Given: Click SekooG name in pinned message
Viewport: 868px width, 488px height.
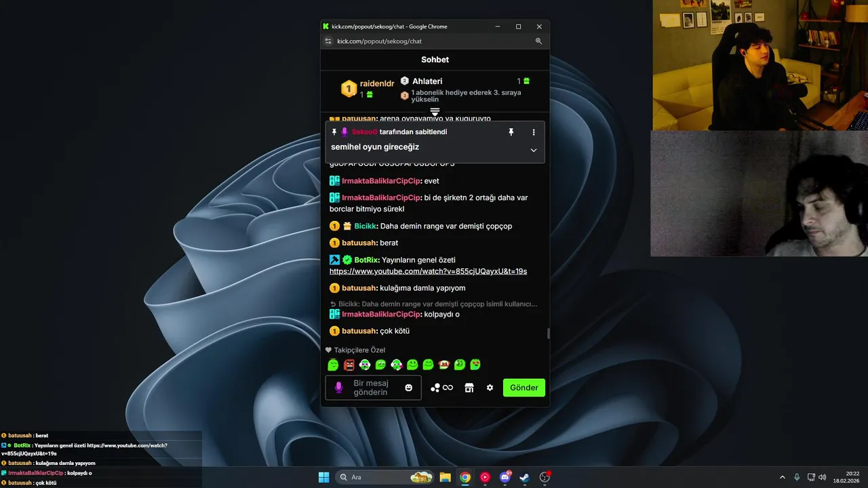Looking at the screenshot, I should tap(365, 132).
